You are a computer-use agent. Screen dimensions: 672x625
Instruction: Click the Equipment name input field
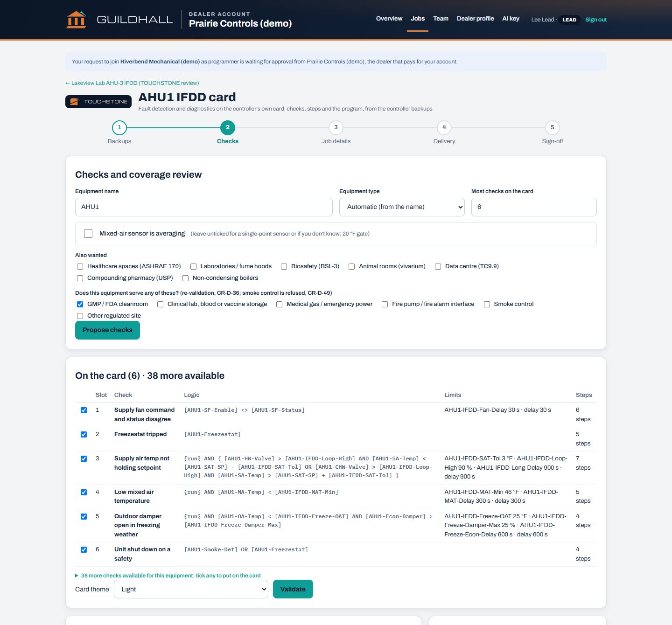tap(204, 207)
